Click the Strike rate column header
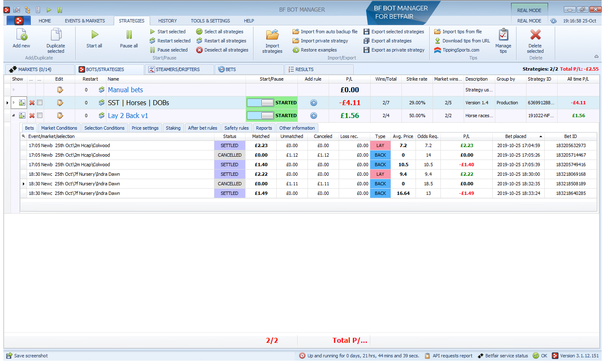Screen dimensions: 605x364 [x=417, y=79]
